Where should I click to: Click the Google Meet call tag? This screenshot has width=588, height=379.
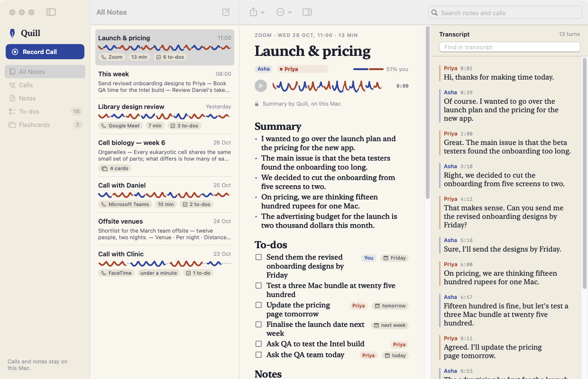[x=120, y=126]
